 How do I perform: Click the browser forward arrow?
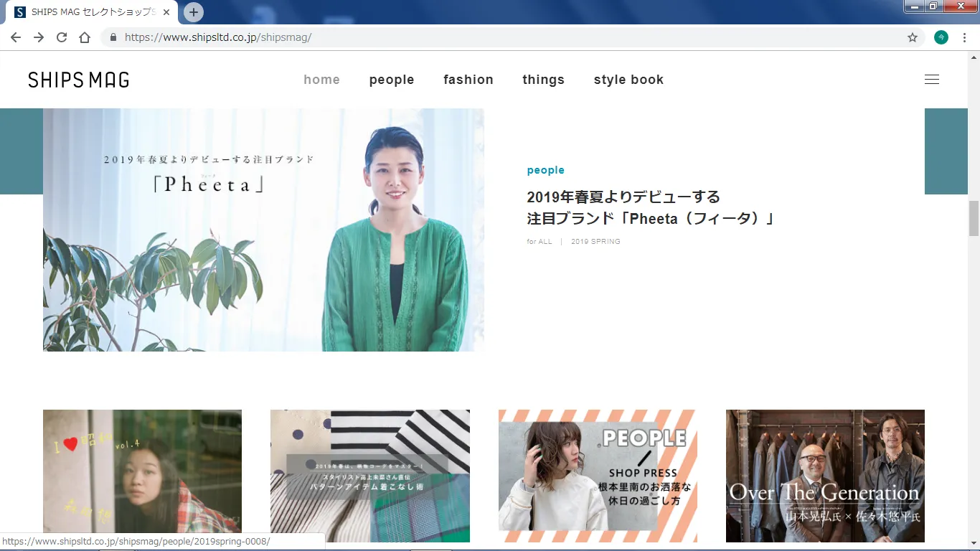point(39,37)
